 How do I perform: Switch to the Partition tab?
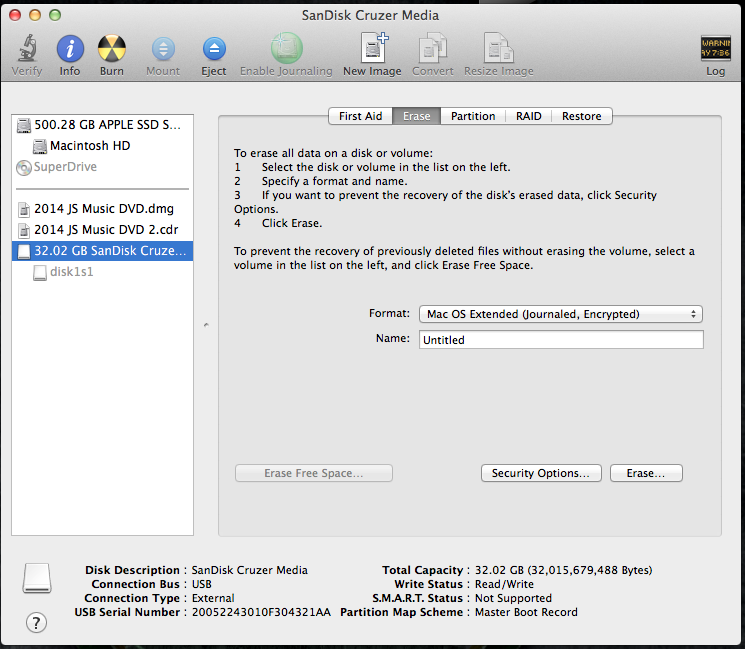tap(473, 116)
